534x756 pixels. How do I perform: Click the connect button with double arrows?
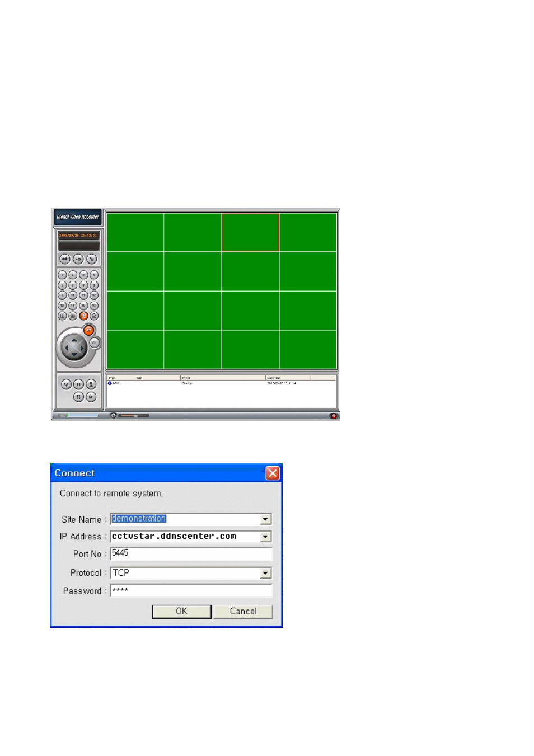(65, 259)
